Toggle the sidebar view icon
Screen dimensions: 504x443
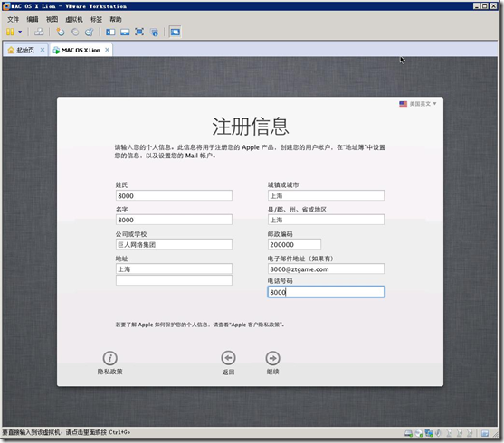(x=110, y=32)
